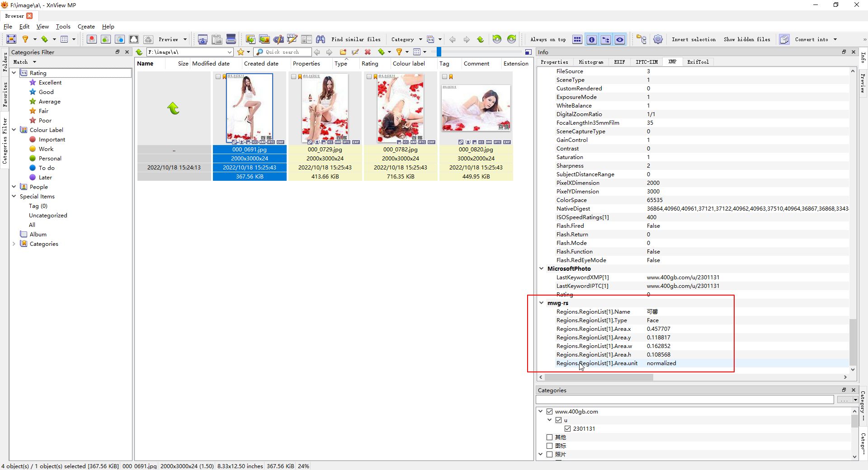
Task: Click Find similar files button
Action: (356, 39)
